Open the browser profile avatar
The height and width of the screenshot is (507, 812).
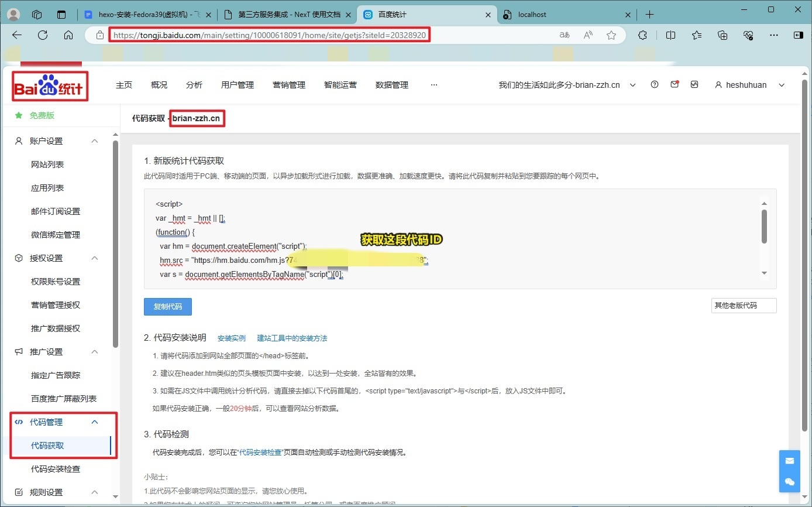point(13,15)
